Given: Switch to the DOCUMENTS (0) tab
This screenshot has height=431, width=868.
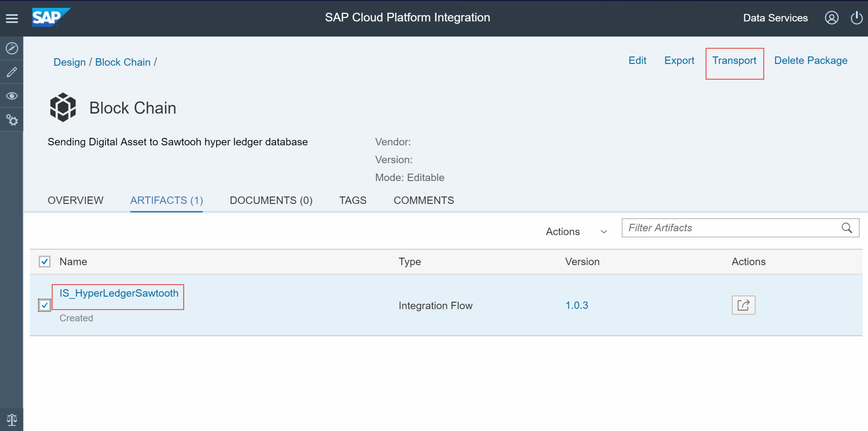Looking at the screenshot, I should point(271,200).
